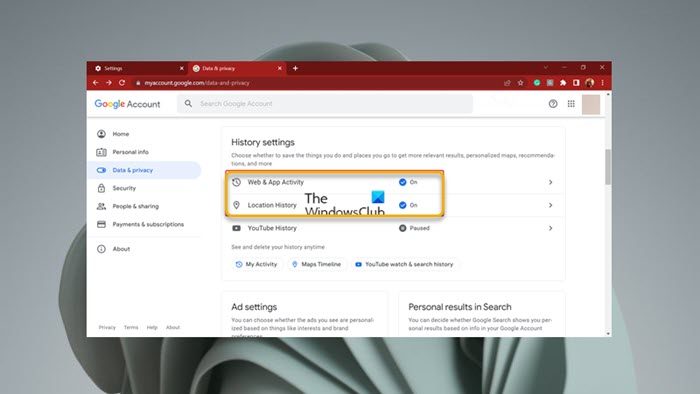The height and width of the screenshot is (394, 700).
Task: Select Data & privacy in the sidebar
Action: pos(145,170)
